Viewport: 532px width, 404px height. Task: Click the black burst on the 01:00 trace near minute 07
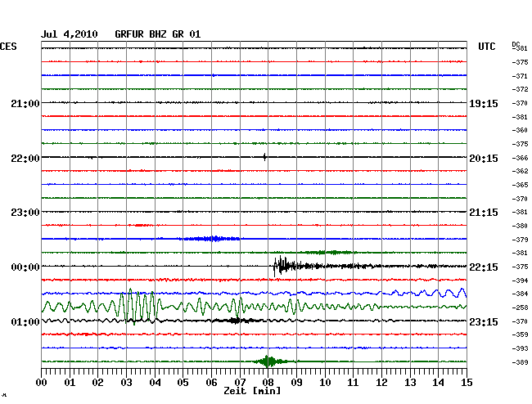click(x=236, y=321)
